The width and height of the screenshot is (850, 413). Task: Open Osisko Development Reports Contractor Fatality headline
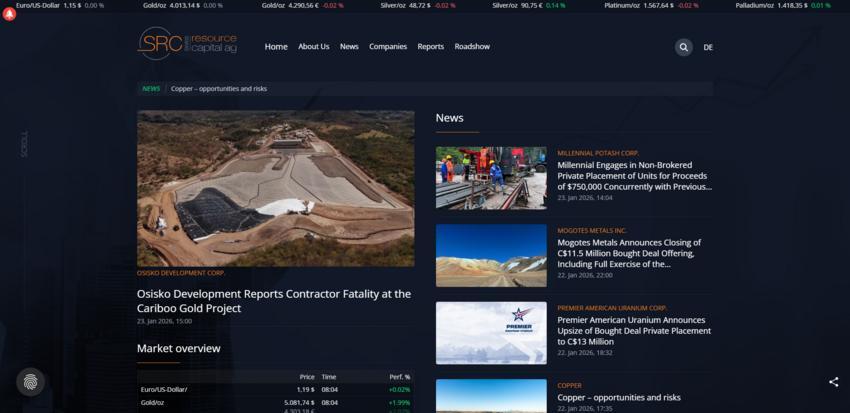tap(274, 301)
